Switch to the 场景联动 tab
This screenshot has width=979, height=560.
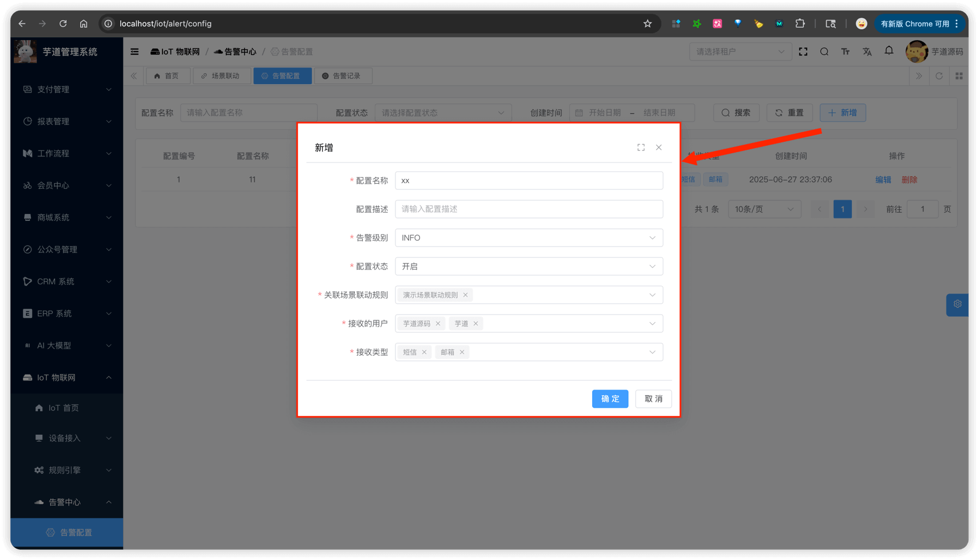coord(221,76)
